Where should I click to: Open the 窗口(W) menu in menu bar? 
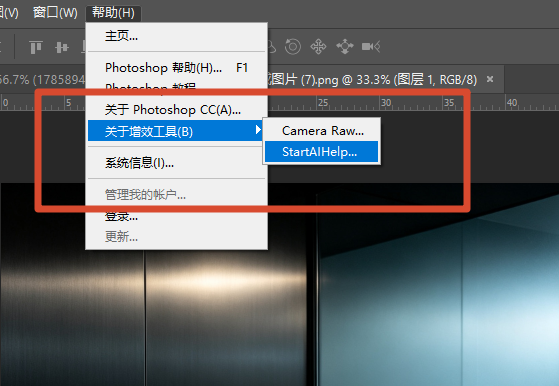pos(55,13)
